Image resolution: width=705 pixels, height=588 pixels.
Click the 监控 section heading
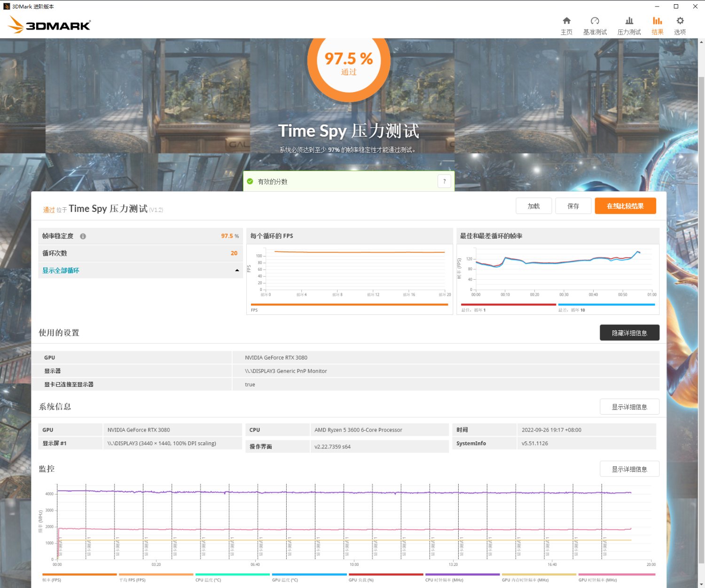47,469
